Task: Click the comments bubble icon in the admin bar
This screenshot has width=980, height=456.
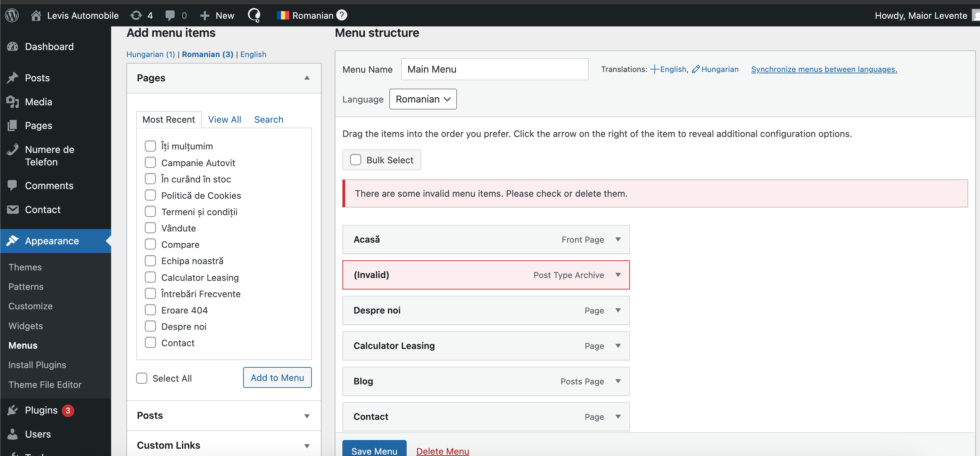Action: point(170,15)
